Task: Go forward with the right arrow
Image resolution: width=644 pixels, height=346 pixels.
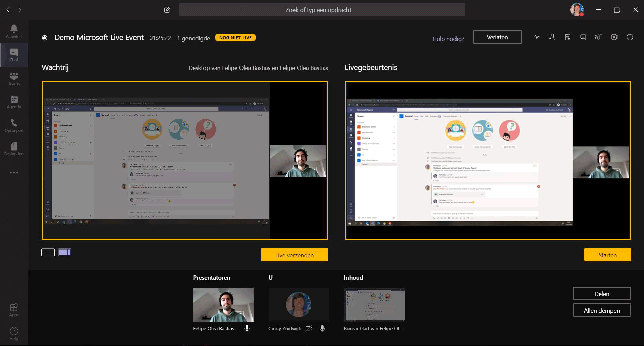Action: (20, 10)
